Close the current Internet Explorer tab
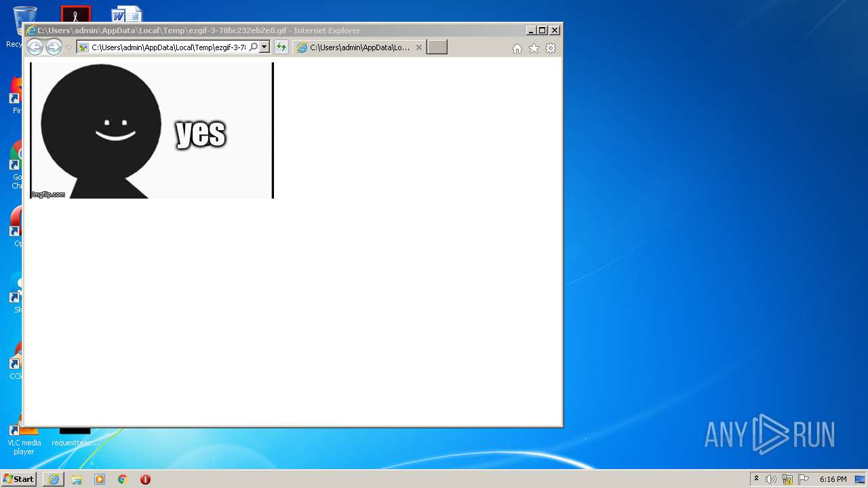The height and width of the screenshot is (488, 868). pyautogui.click(x=418, y=47)
